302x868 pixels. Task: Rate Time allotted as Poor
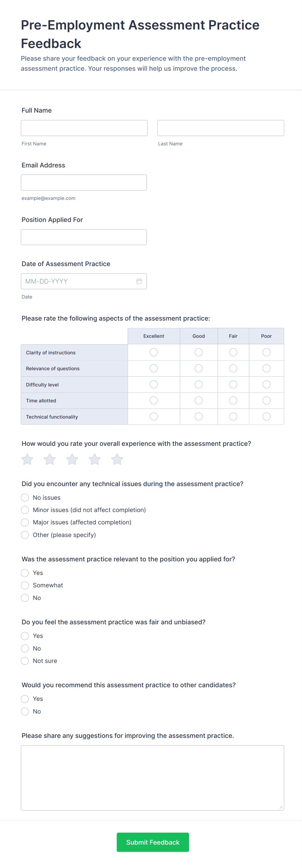point(266,400)
